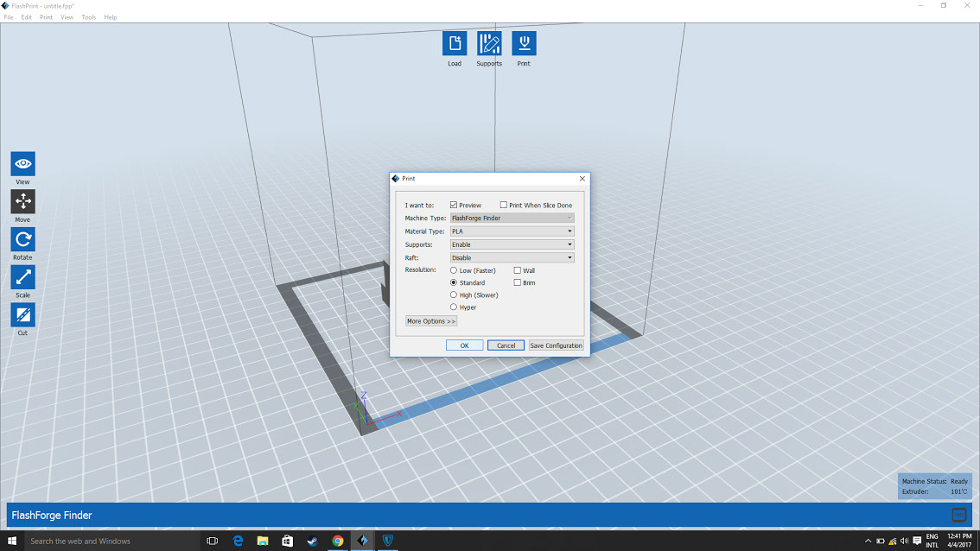Image resolution: width=980 pixels, height=551 pixels.
Task: Click the icon at right of blue FlashForge bar
Action: [x=958, y=515]
